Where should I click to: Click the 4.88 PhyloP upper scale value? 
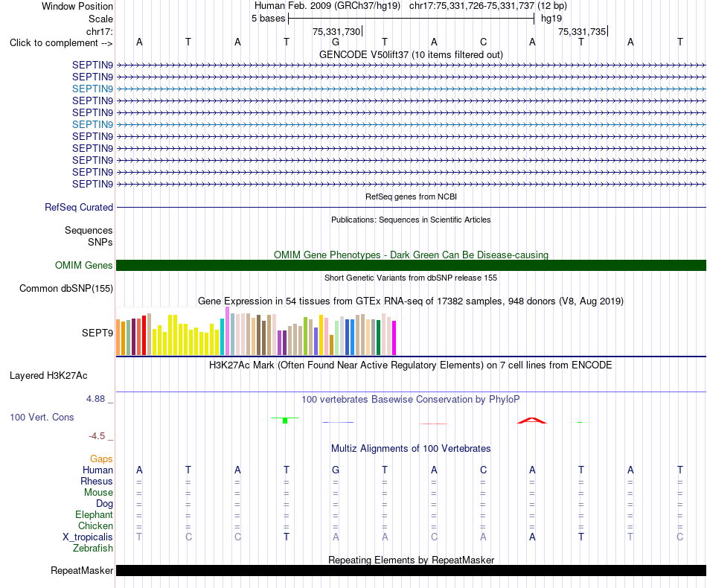coord(95,399)
